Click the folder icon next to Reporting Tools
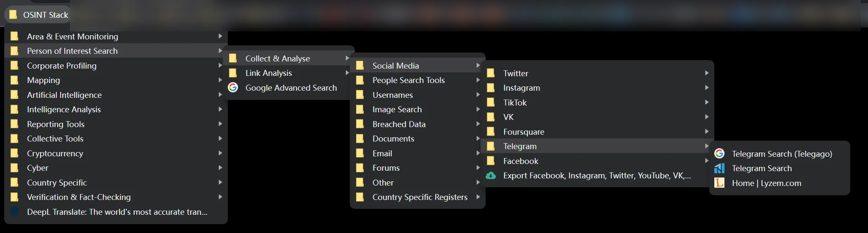 click(14, 124)
